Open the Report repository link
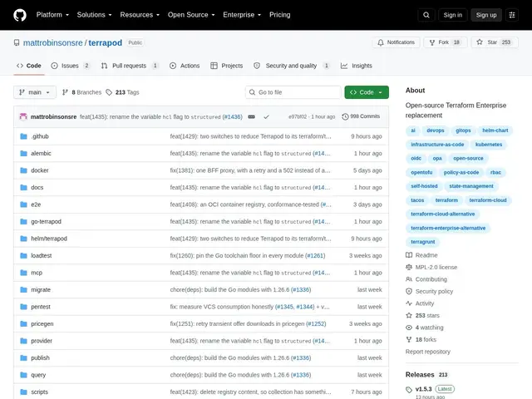Viewport: 532px width, 399px height. [x=428, y=352]
